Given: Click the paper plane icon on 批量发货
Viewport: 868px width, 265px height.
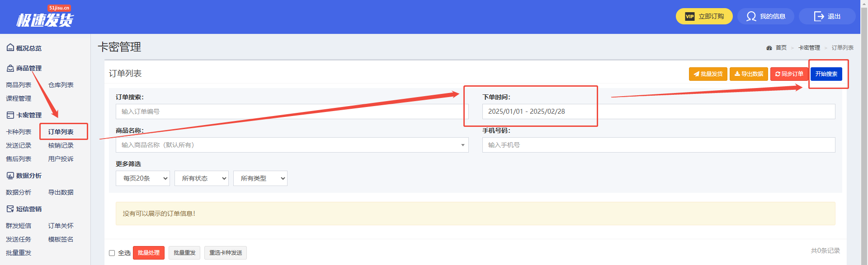Looking at the screenshot, I should click(696, 74).
